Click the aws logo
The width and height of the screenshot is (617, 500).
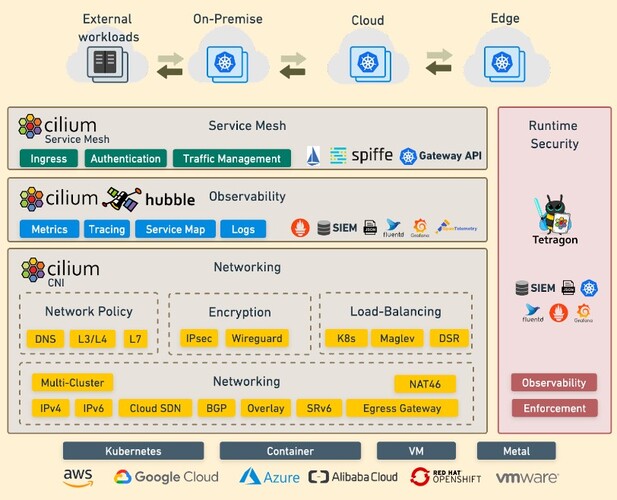tap(78, 477)
